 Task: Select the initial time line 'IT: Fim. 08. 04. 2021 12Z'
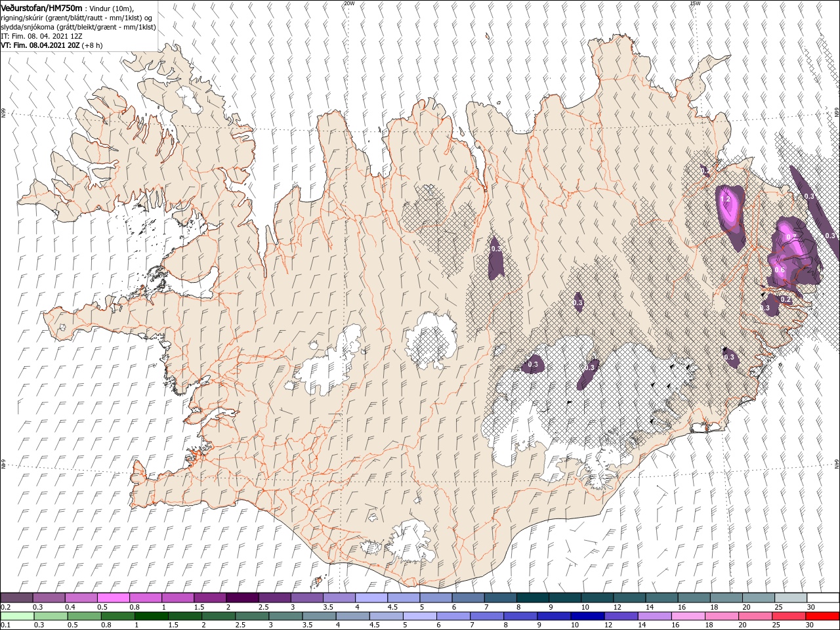pyautogui.click(x=41, y=36)
